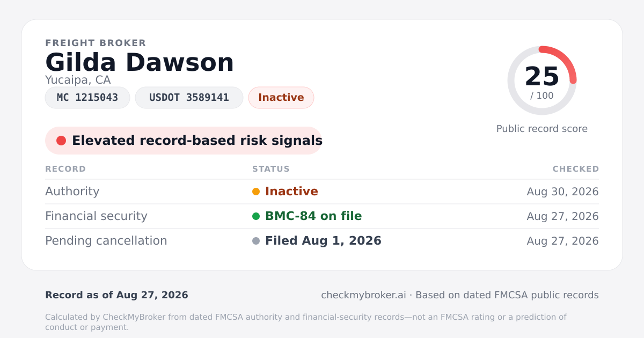Click the green financial security dot
This screenshot has height=338, width=644.
256,216
